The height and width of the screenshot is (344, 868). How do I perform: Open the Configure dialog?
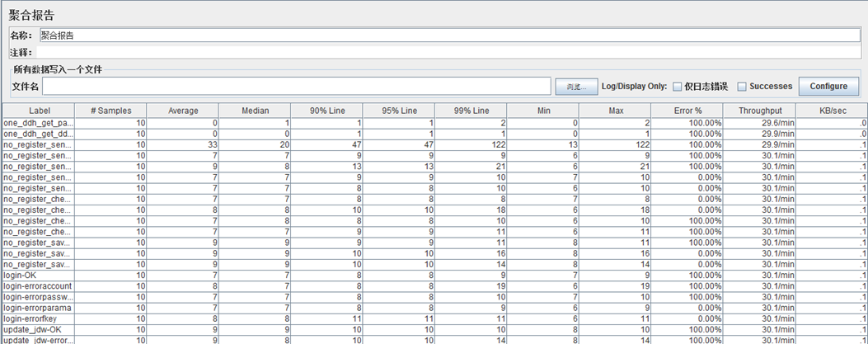click(828, 87)
